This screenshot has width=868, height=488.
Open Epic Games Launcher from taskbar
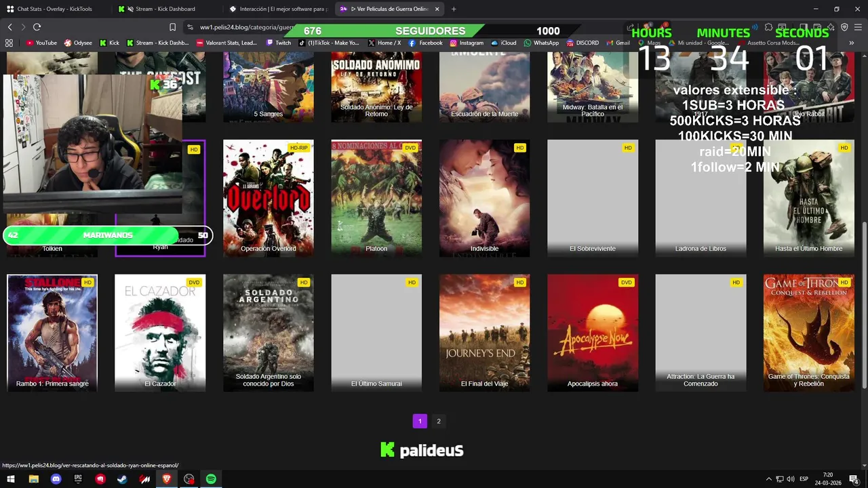(78, 479)
